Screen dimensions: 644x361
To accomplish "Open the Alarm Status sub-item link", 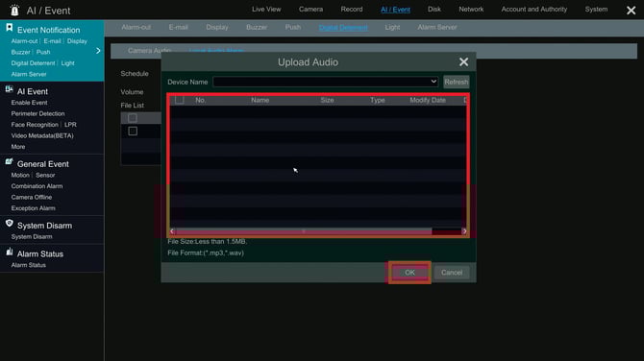I will point(28,265).
